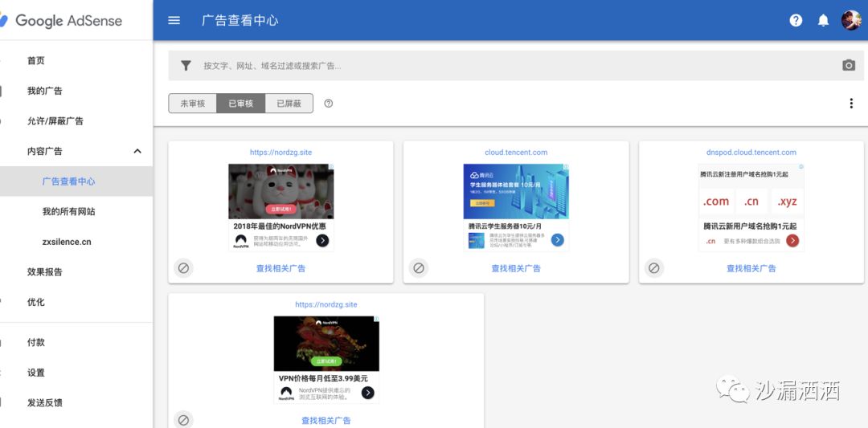Open https://nordzg.site link on lucky cat card
The height and width of the screenshot is (428, 868).
[x=280, y=152]
